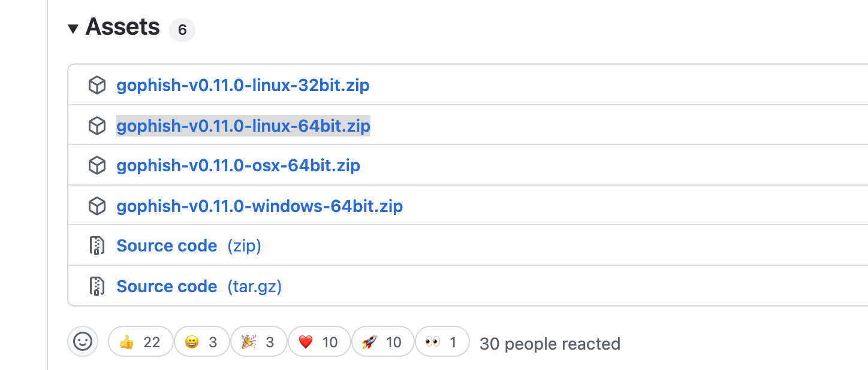Image resolution: width=868 pixels, height=370 pixels.
Task: Open the smiley add-reaction picker
Action: [83, 342]
